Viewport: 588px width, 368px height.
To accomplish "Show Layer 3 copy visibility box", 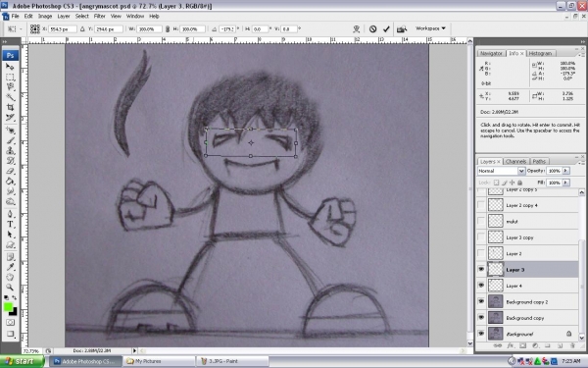I will (481, 237).
